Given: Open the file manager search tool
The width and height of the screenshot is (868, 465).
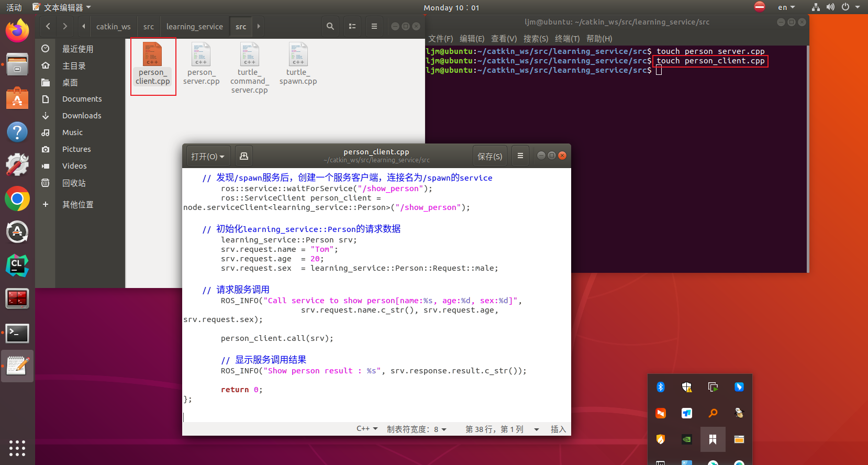Looking at the screenshot, I should [x=330, y=26].
